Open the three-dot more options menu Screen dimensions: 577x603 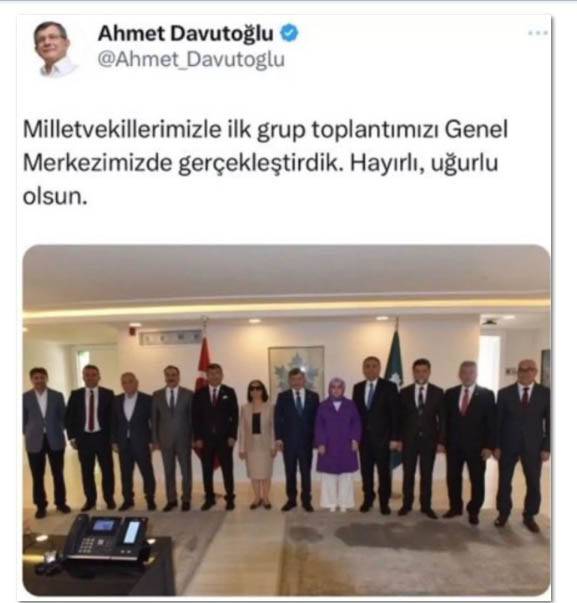[538, 33]
